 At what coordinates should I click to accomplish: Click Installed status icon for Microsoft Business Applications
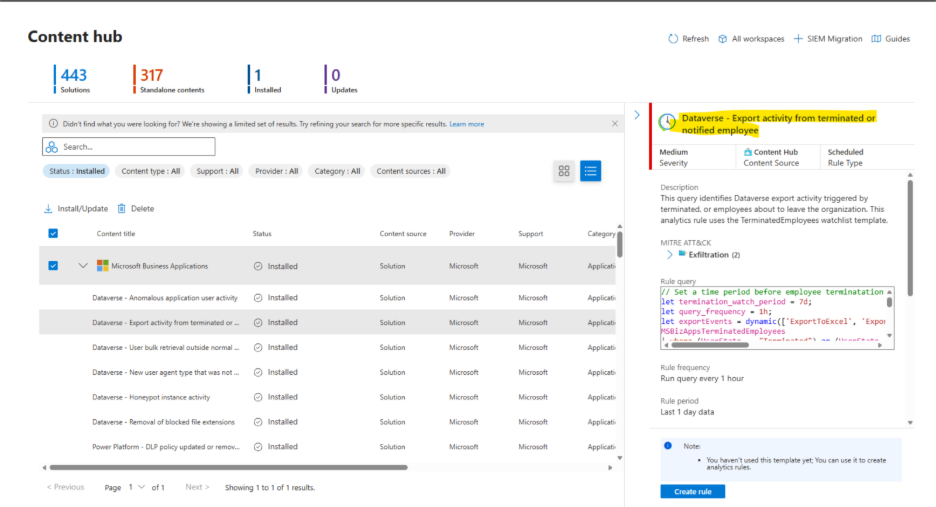258,266
